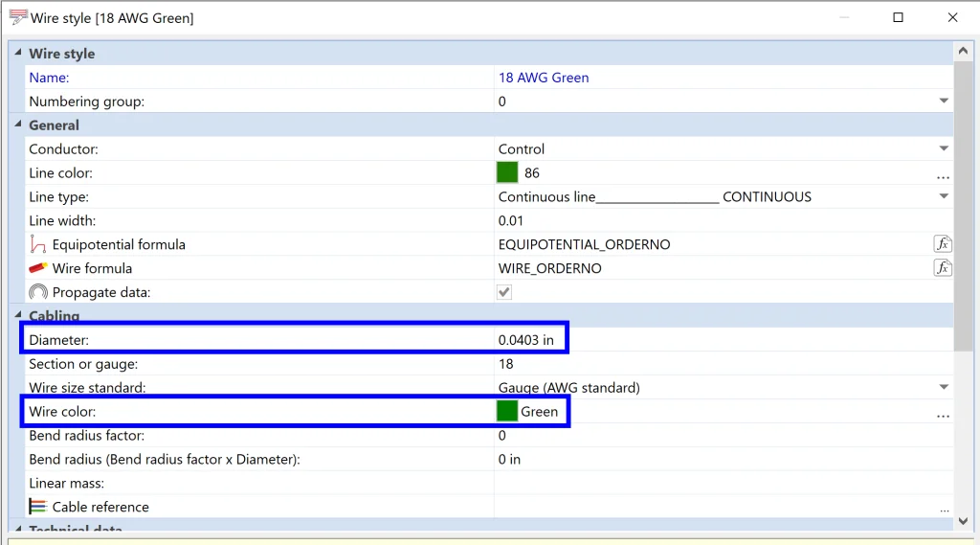Open Wire color ellipsis browse button
This screenshot has width=980, height=545.
click(x=943, y=413)
